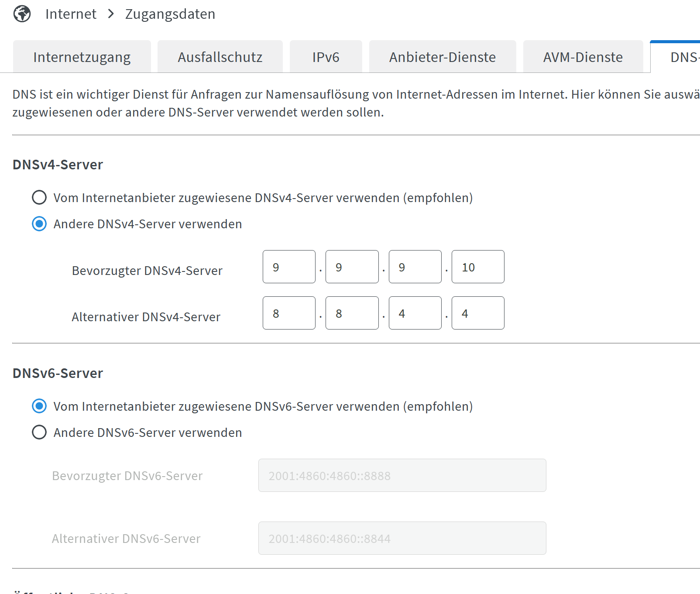Click last octet field containing 10

(x=478, y=267)
